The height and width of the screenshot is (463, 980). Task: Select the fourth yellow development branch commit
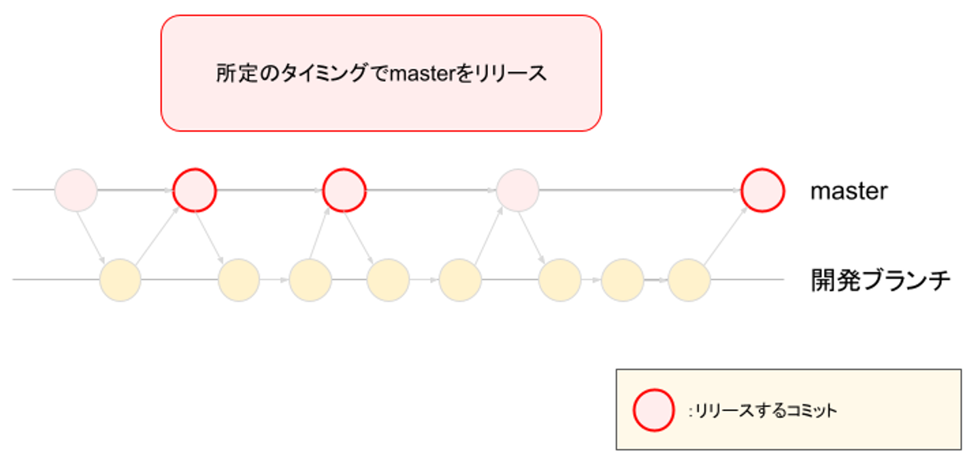point(388,279)
